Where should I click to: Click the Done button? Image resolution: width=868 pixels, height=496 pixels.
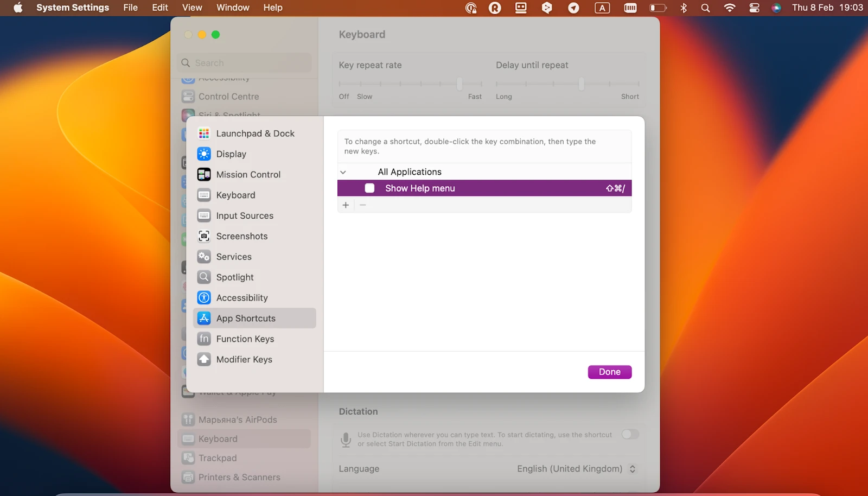tap(609, 372)
